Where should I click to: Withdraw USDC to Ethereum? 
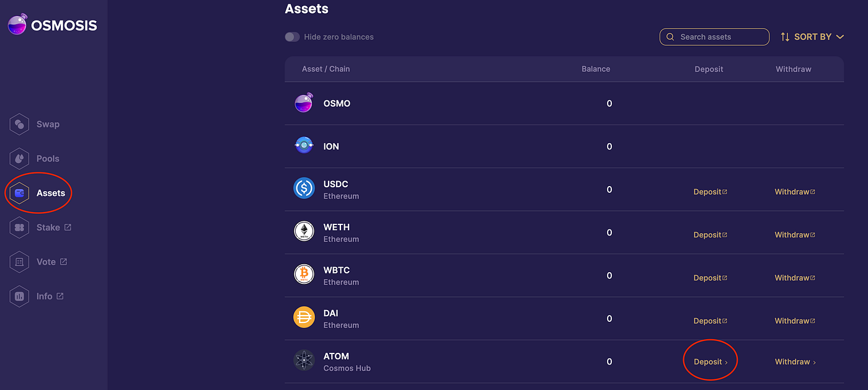795,192
